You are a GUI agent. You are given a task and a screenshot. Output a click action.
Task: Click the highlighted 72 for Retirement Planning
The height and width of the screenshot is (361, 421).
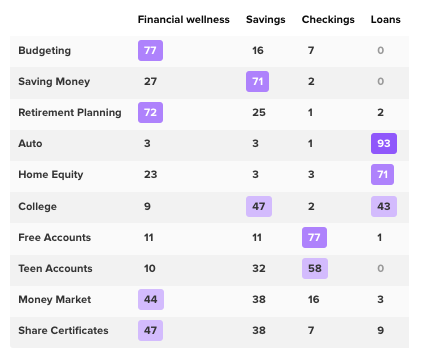click(x=150, y=112)
